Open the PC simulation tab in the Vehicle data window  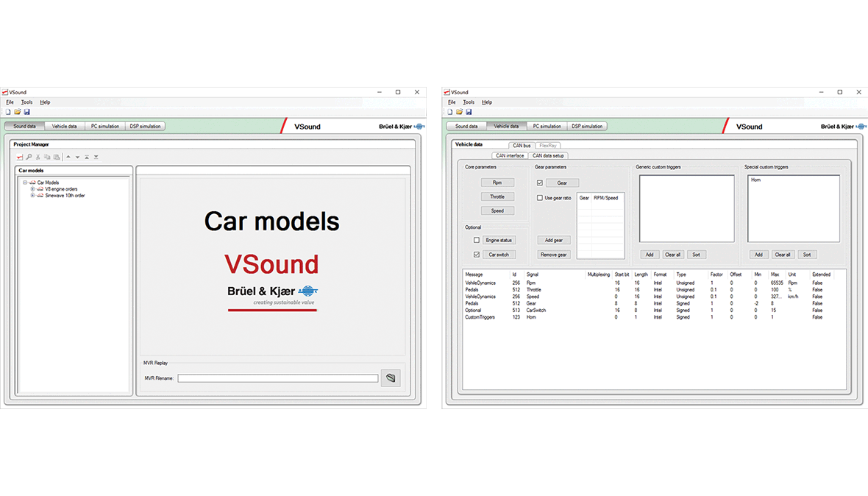coord(547,127)
